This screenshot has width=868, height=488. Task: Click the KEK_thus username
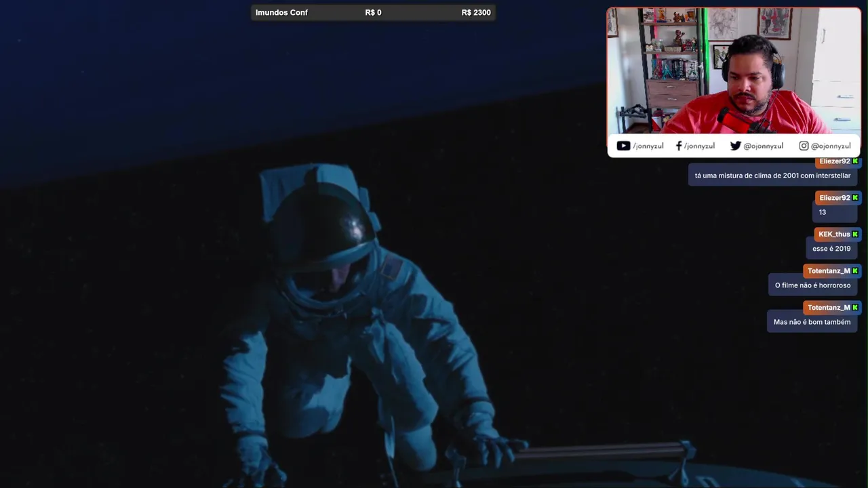834,235
